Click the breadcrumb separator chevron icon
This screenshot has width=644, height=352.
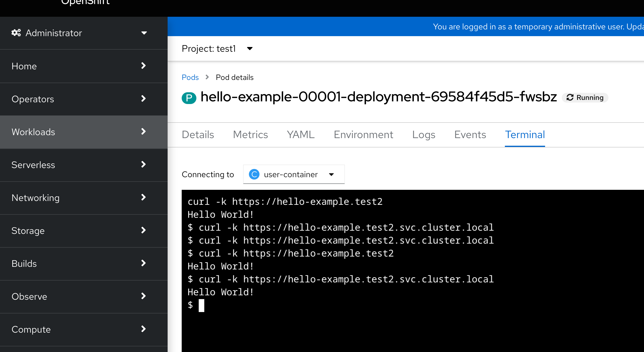[207, 77]
